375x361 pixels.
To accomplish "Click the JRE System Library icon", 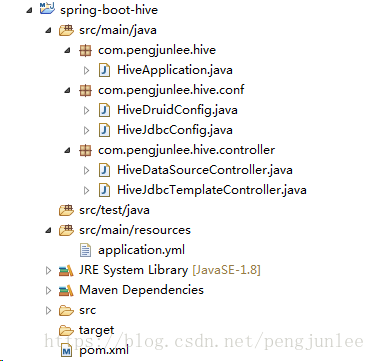I will tap(66, 270).
